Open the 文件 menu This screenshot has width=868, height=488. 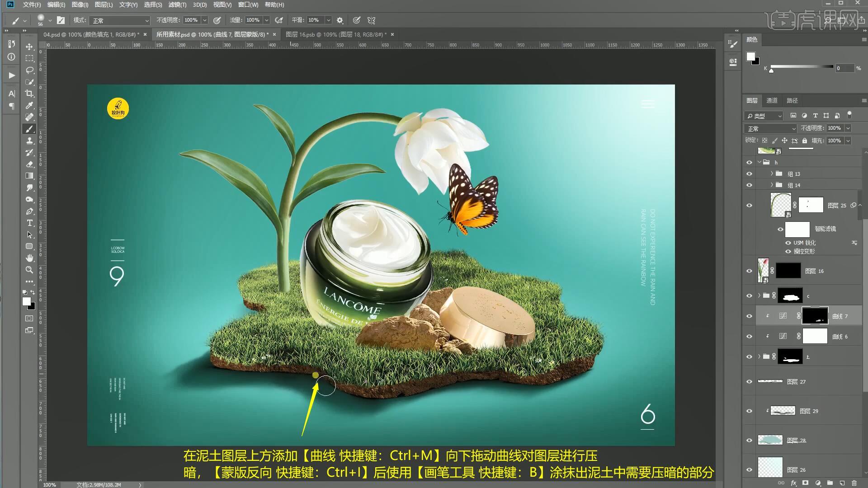32,5
